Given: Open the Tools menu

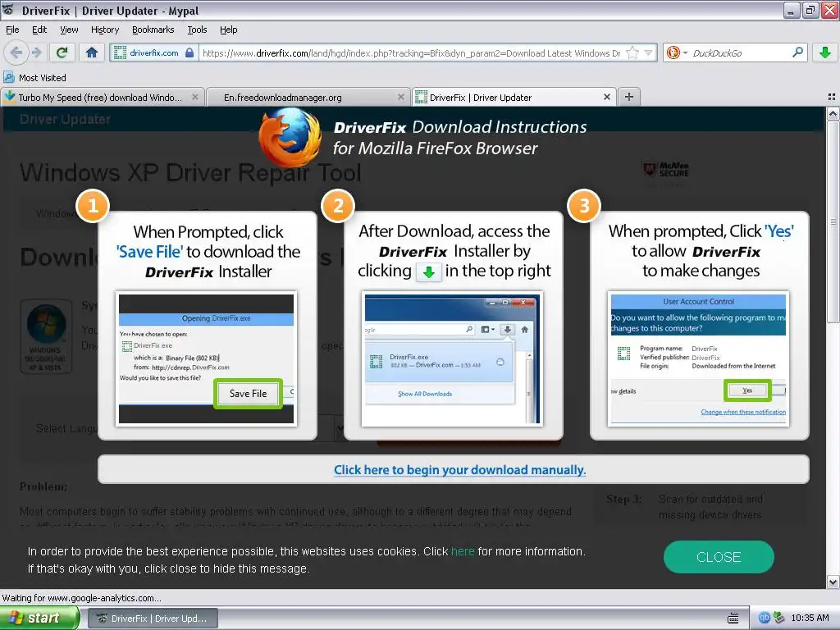Looking at the screenshot, I should tap(197, 30).
